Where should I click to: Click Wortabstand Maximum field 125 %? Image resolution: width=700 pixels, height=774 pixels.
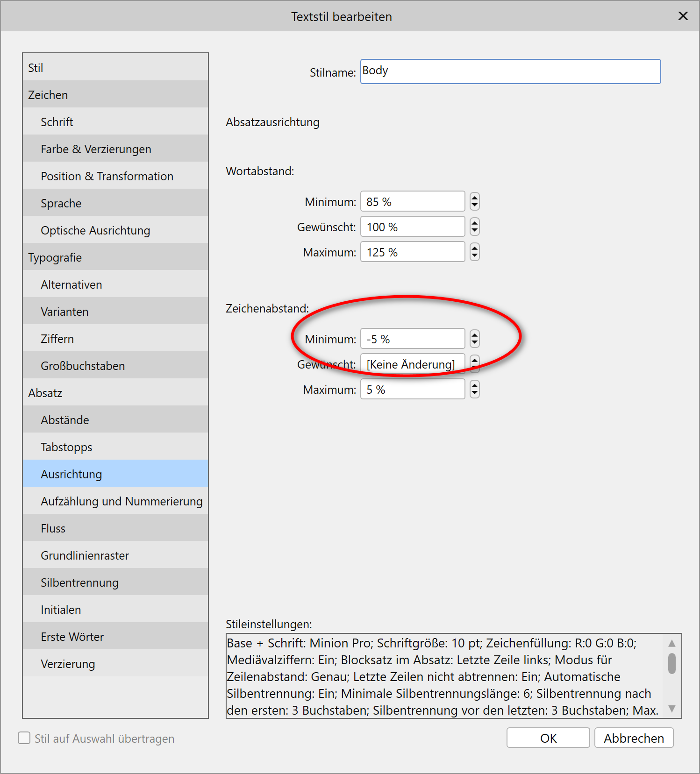413,252
